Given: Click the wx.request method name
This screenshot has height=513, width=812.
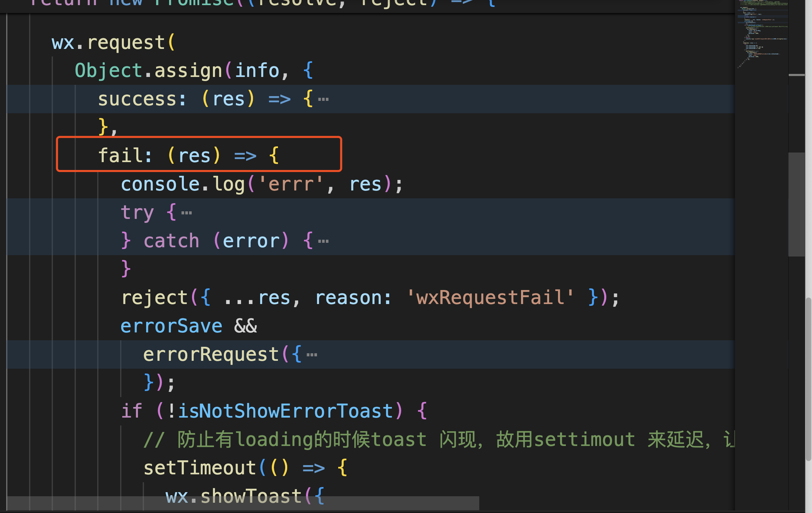Looking at the screenshot, I should pos(126,43).
